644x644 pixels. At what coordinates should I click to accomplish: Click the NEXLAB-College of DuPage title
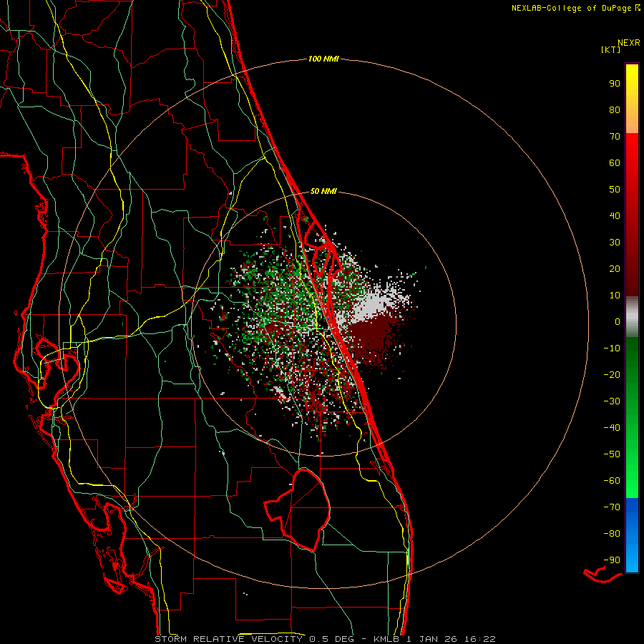pyautogui.click(x=575, y=8)
